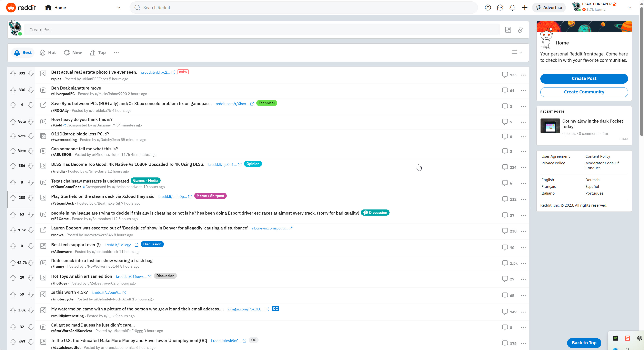Select the New sort tab
This screenshot has height=350, width=644.
click(x=73, y=52)
